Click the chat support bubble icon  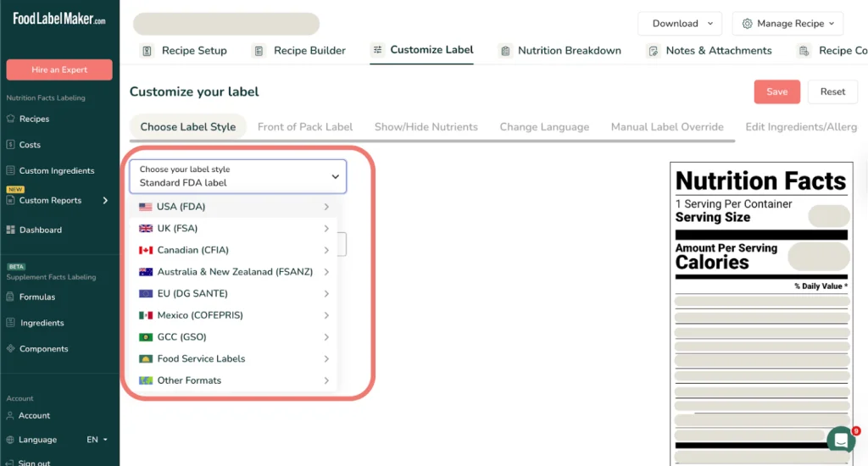(840, 440)
